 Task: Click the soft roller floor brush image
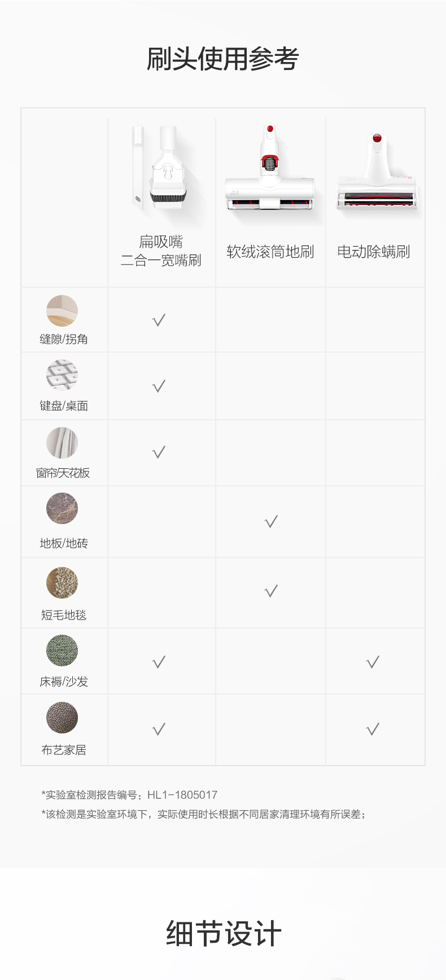pyautogui.click(x=269, y=168)
